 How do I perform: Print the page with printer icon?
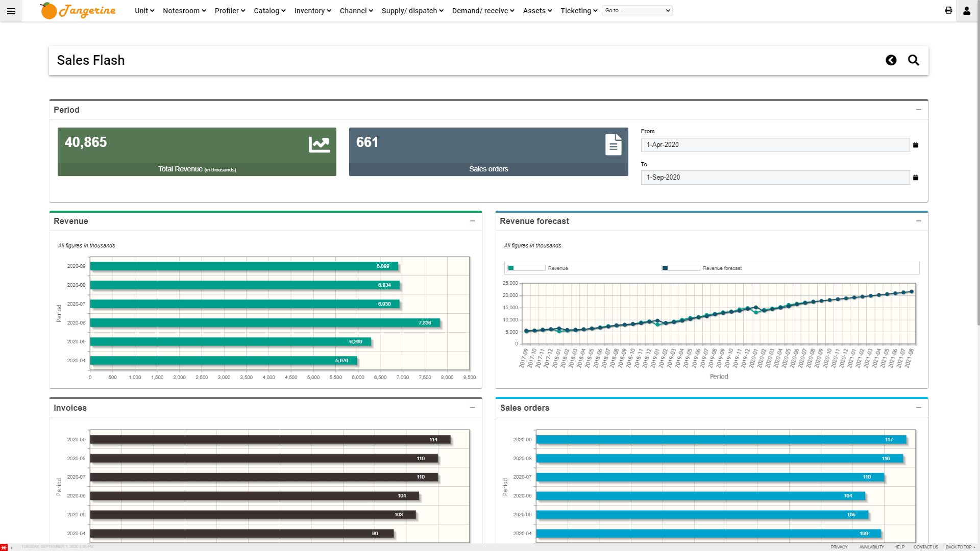point(948,11)
